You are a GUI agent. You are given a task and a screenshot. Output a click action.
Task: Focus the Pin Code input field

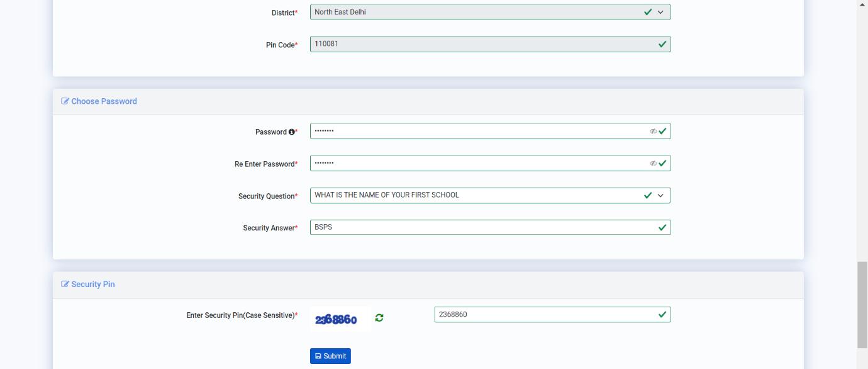tap(478, 44)
